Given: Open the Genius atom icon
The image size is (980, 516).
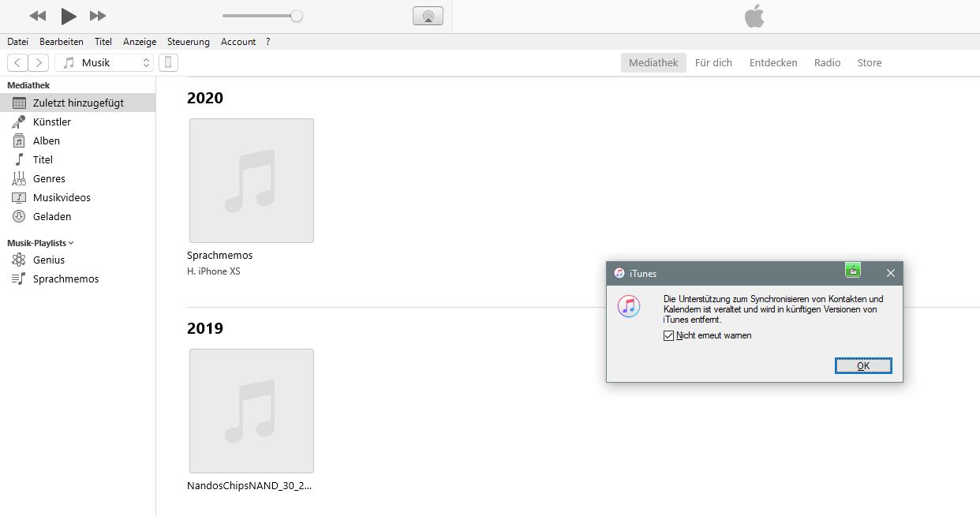Looking at the screenshot, I should [x=19, y=260].
